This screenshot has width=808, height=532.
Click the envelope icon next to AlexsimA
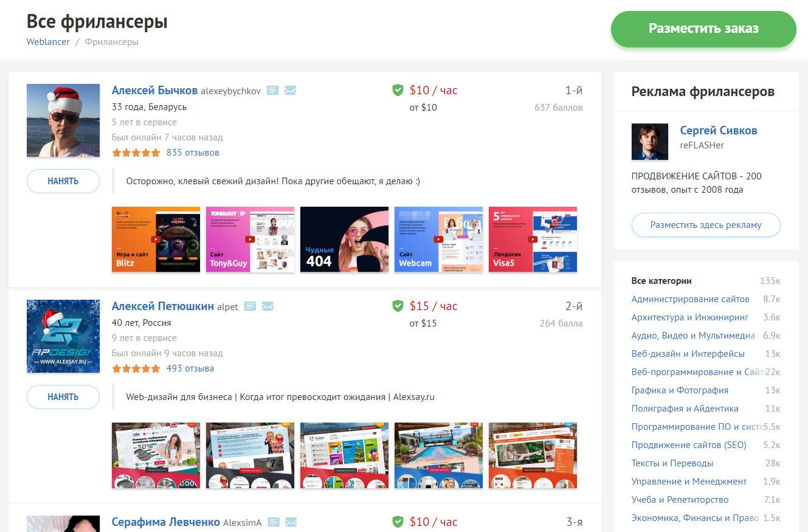coord(291,522)
